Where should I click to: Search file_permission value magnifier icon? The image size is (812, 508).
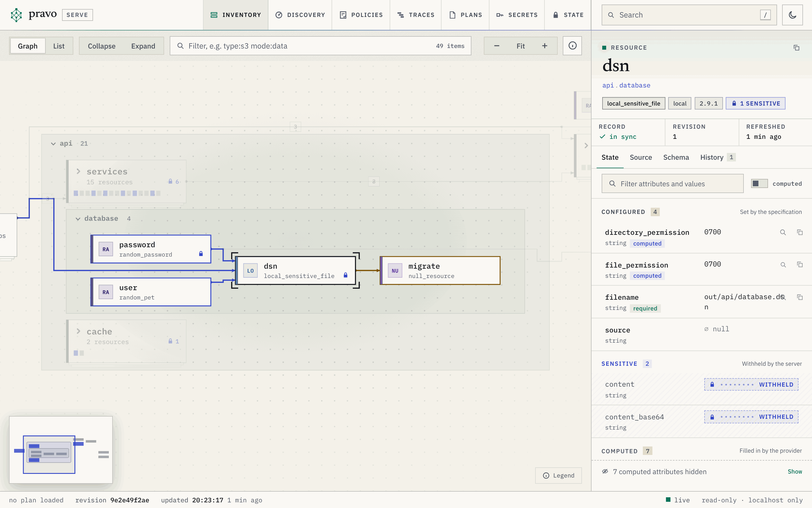[x=783, y=265]
